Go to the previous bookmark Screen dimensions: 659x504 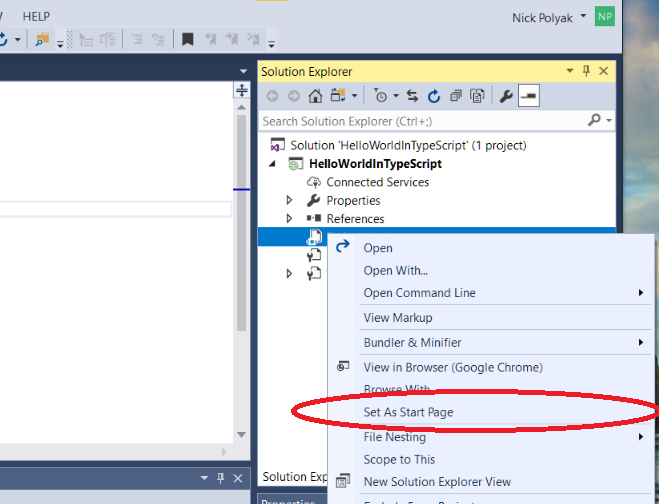tap(210, 40)
